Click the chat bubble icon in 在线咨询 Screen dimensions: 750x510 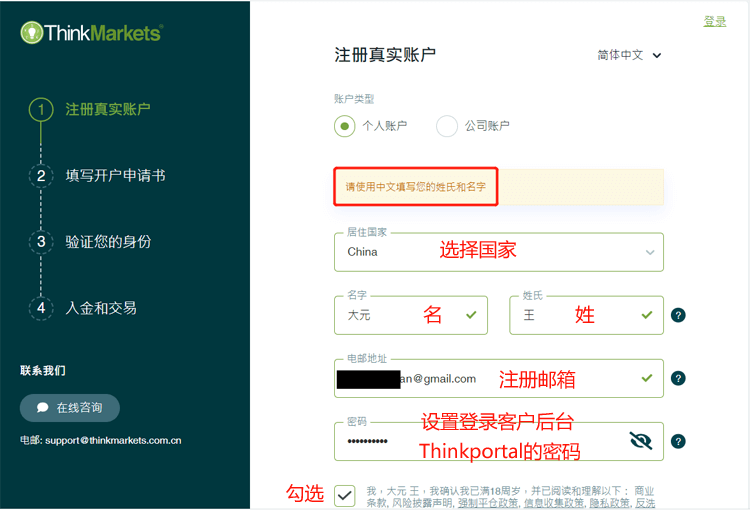point(43,408)
